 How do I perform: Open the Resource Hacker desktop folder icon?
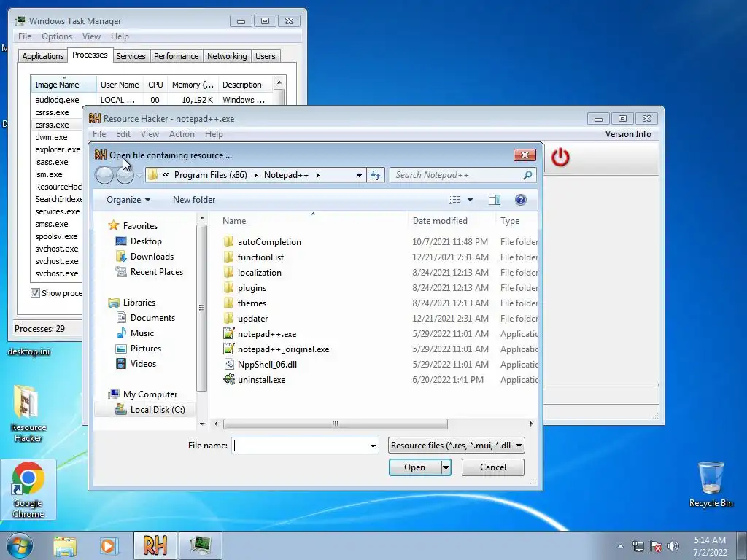coord(27,413)
